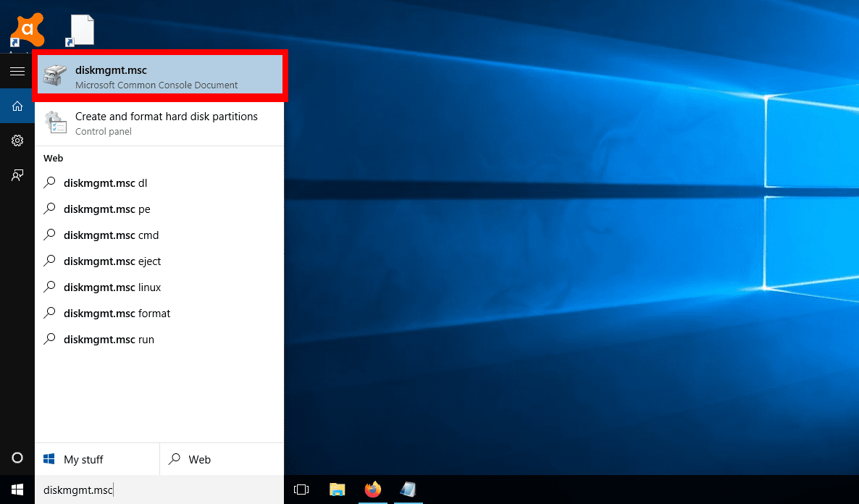Open the feedback icon in the sidebar
Viewport: 859px width, 504px height.
tap(16, 175)
